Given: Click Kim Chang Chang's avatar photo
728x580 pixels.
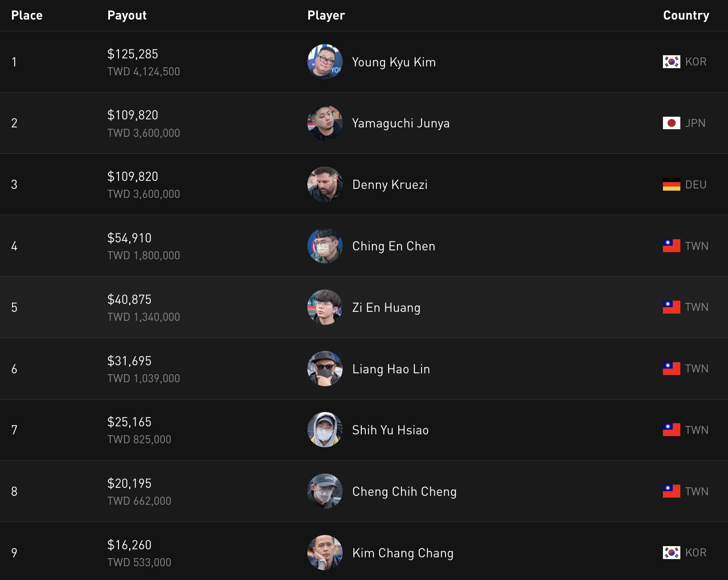Looking at the screenshot, I should (x=325, y=553).
